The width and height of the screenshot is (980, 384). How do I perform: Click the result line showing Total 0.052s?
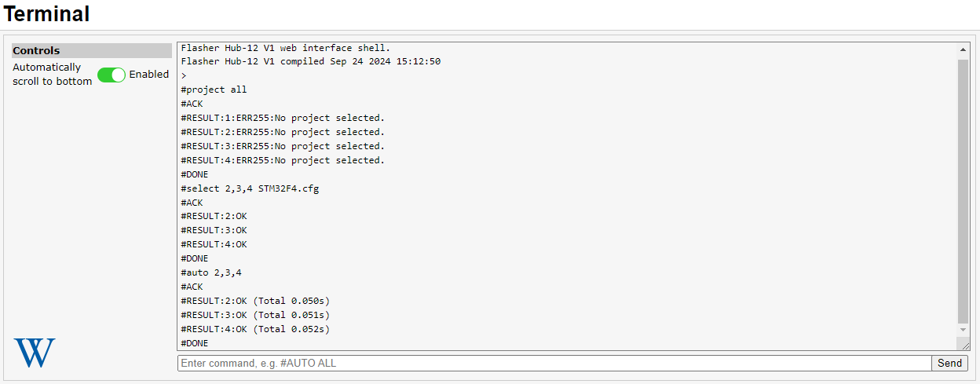point(255,329)
